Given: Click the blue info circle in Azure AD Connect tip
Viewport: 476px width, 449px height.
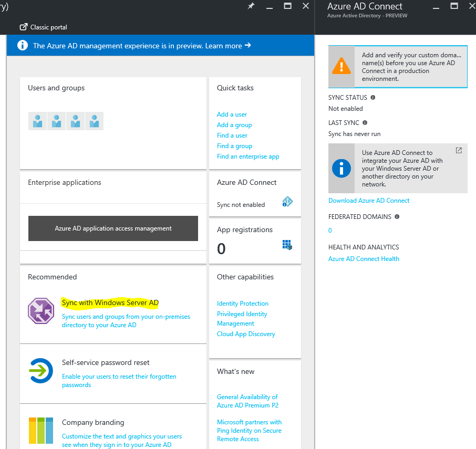Looking at the screenshot, I should pyautogui.click(x=342, y=169).
